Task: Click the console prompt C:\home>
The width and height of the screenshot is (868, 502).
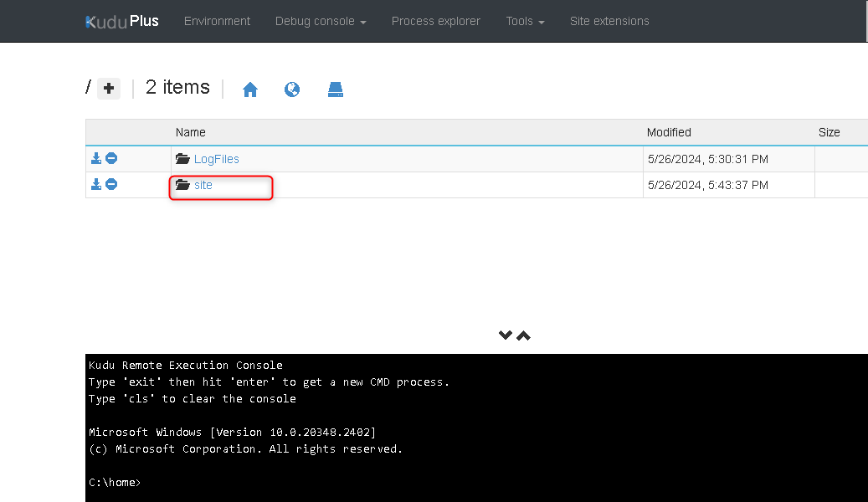Action: pos(115,482)
